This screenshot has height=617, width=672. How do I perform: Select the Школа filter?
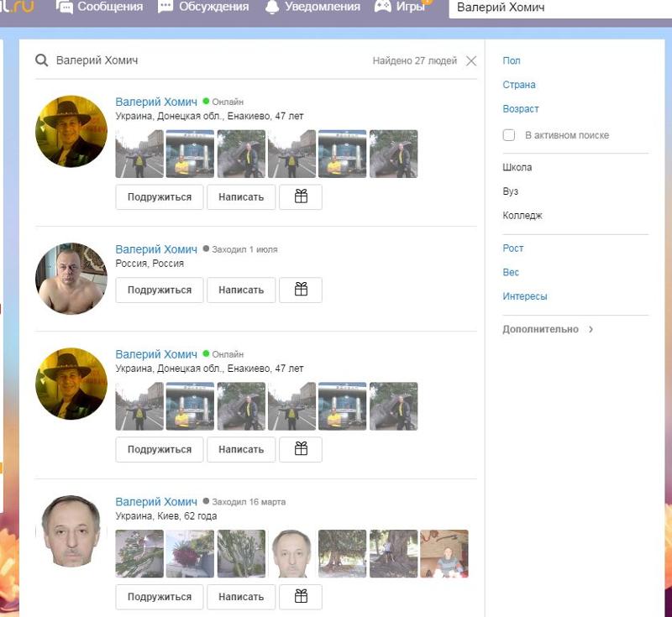[517, 167]
